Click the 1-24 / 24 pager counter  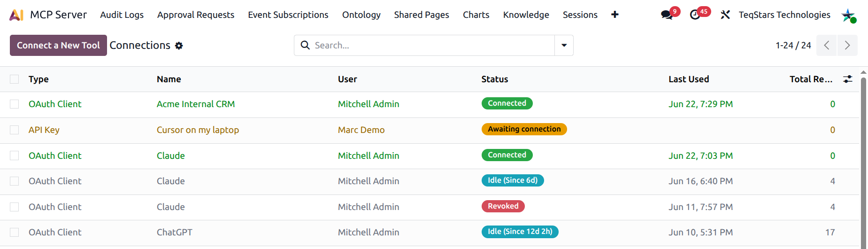[x=793, y=45]
